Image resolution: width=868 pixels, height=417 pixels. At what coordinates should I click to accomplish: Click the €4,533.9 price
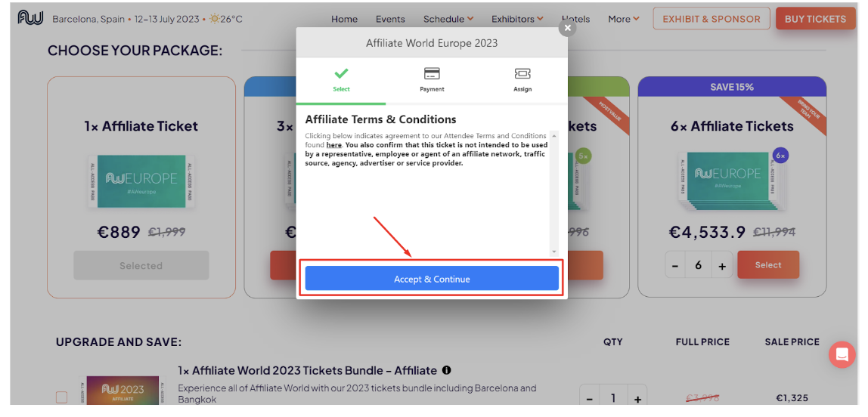coord(707,232)
